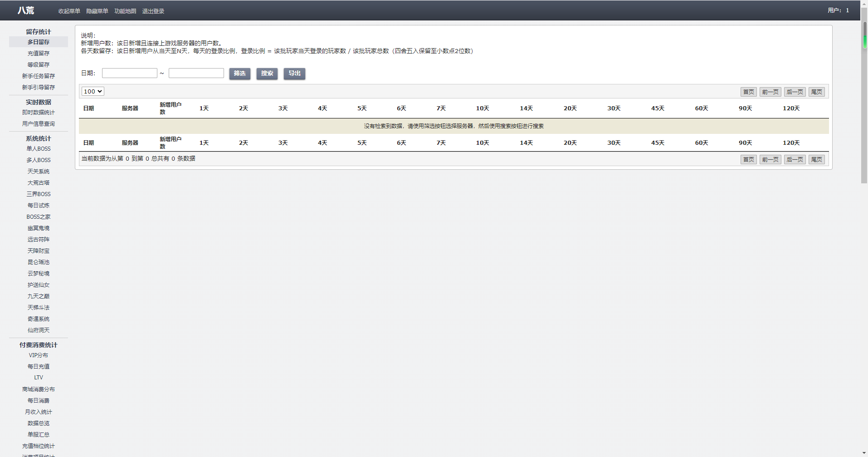The width and height of the screenshot is (868, 457).
Task: Open VIP分布 in sidebar
Action: pyautogui.click(x=39, y=355)
